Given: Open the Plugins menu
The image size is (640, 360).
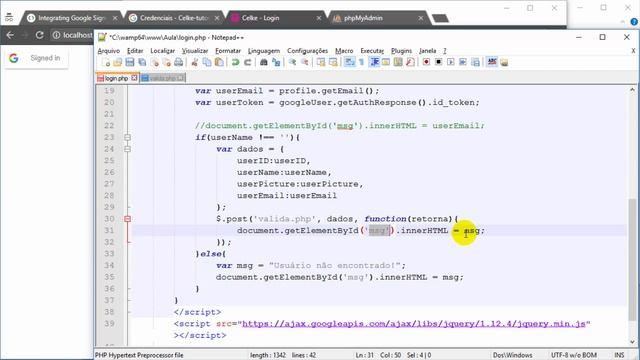Looking at the screenshot, I should pos(402,51).
